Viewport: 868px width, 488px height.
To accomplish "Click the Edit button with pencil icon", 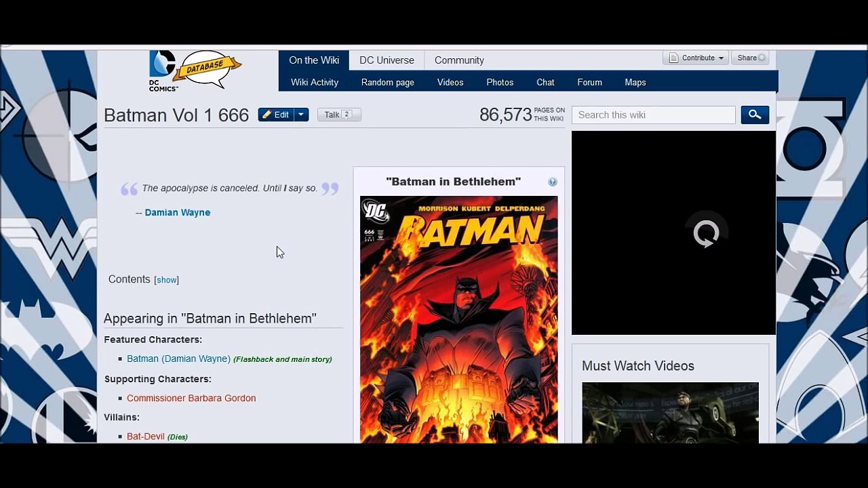I will click(x=275, y=115).
